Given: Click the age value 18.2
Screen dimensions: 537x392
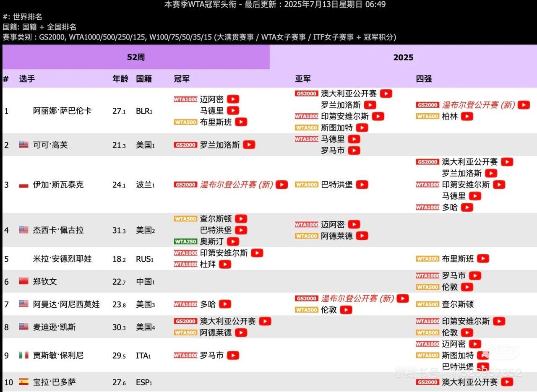Looking at the screenshot, I should tap(119, 259).
